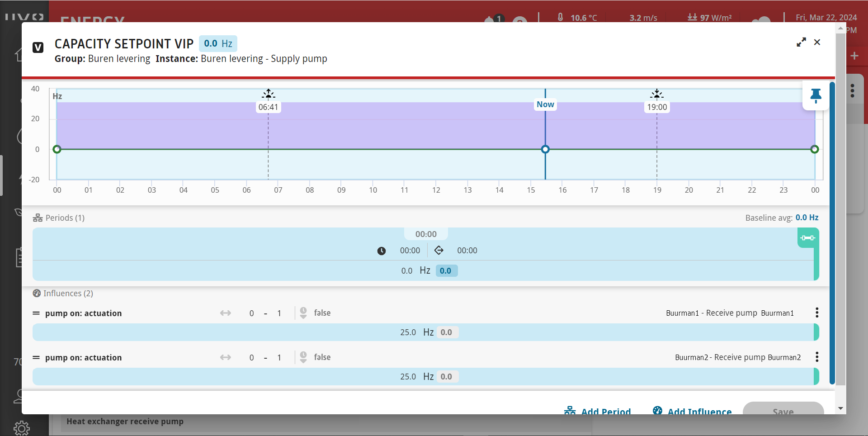Click the wind speed 3.2 m/s indicator
This screenshot has height=436, width=868.
pyautogui.click(x=643, y=18)
